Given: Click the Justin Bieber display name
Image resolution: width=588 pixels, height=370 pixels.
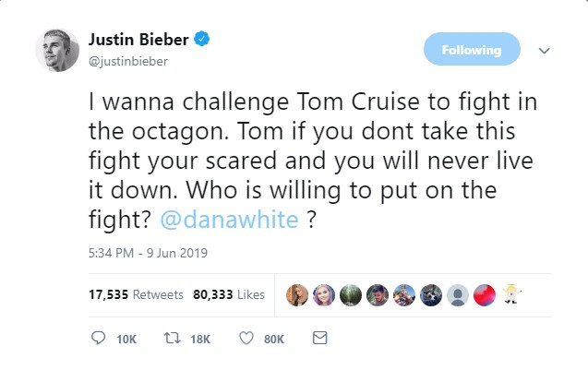Looking at the screenshot, I should coord(138,41).
